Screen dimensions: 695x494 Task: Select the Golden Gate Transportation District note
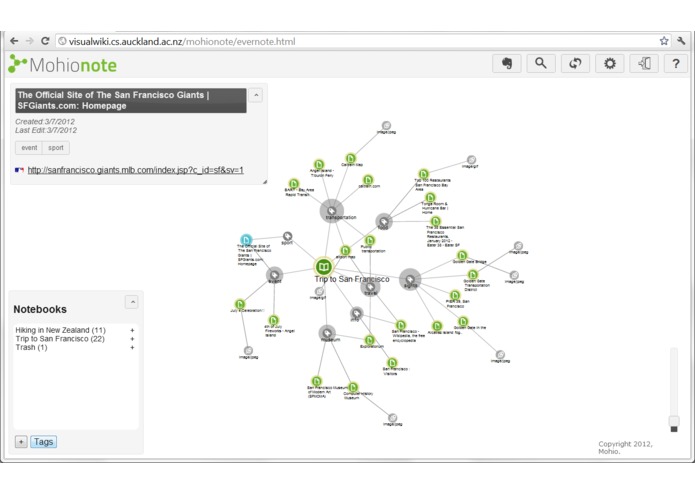click(x=473, y=275)
